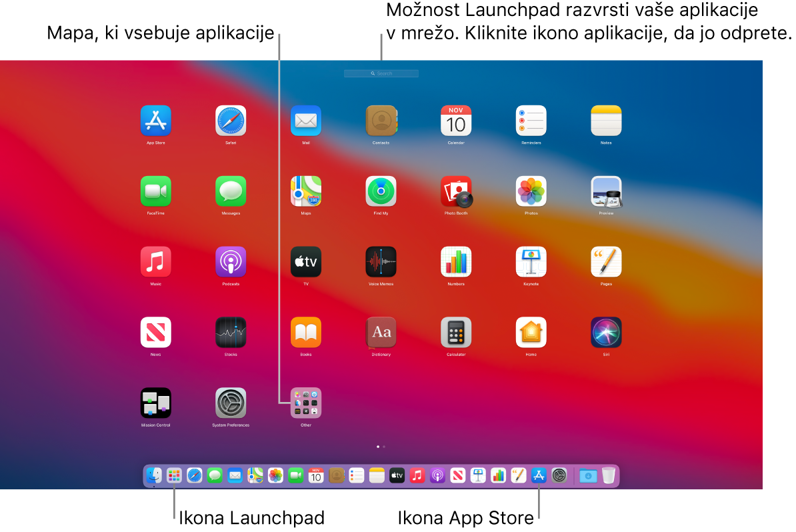Click the Launchpad icon in the Dock
This screenshot has height=532, width=796.
click(174, 475)
